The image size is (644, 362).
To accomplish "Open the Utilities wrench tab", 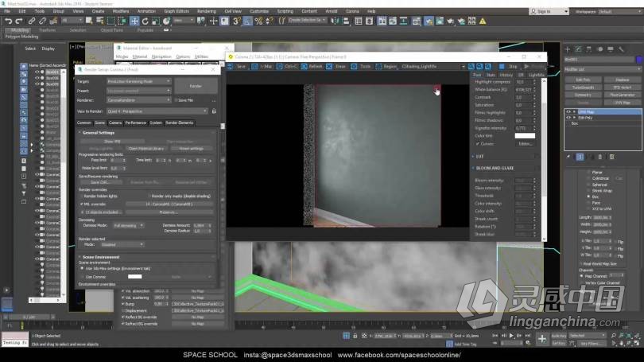I will click(622, 49).
